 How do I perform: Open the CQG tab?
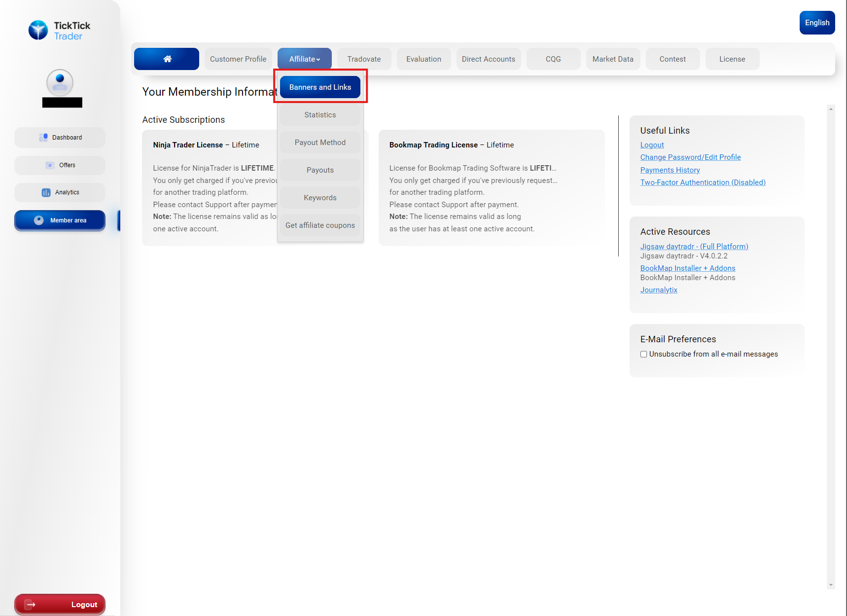pyautogui.click(x=553, y=59)
